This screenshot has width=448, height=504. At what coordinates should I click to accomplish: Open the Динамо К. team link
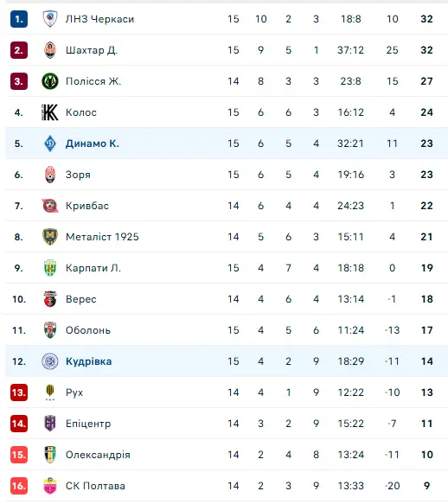click(x=93, y=144)
